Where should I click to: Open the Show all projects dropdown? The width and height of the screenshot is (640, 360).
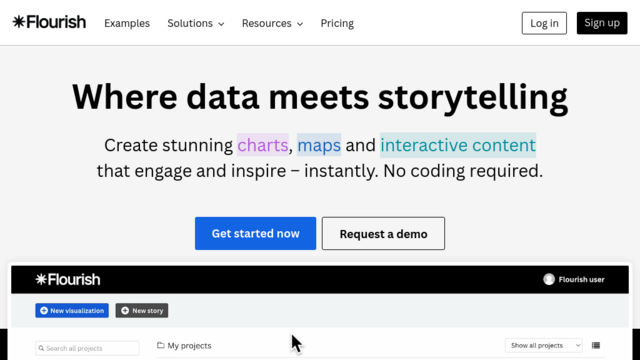tap(544, 345)
